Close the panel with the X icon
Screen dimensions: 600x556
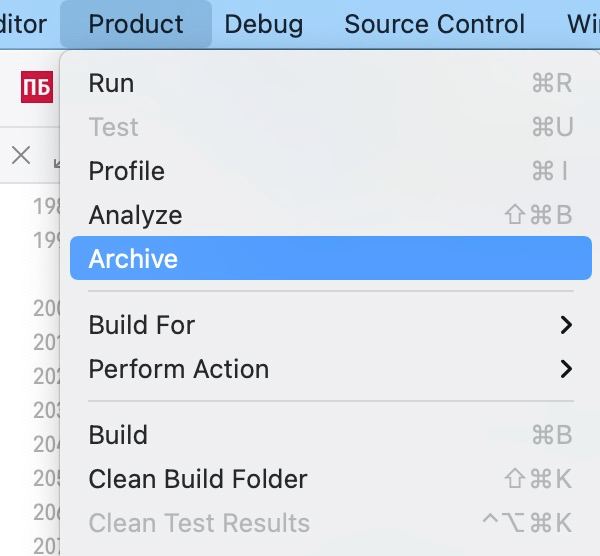click(21, 155)
